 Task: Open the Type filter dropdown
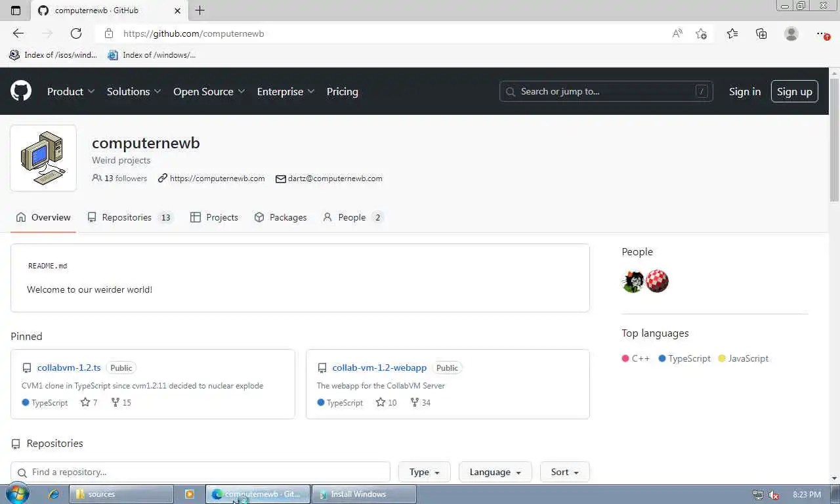coord(424,472)
